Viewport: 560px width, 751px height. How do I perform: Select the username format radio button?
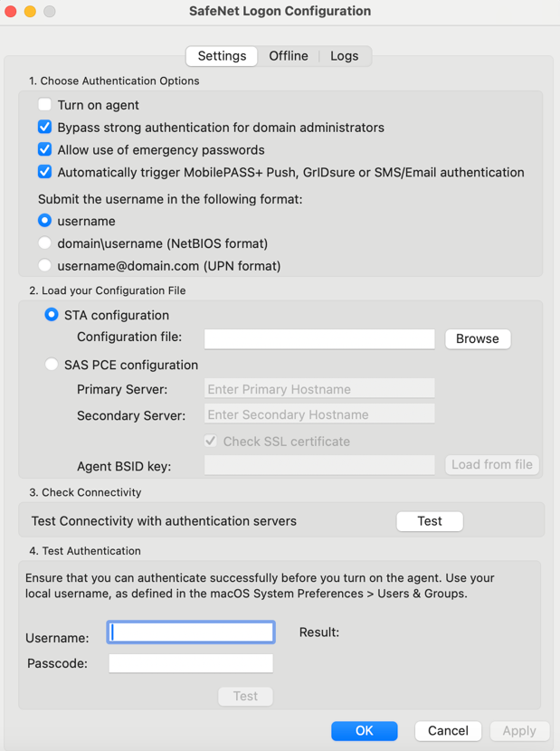coord(44,221)
